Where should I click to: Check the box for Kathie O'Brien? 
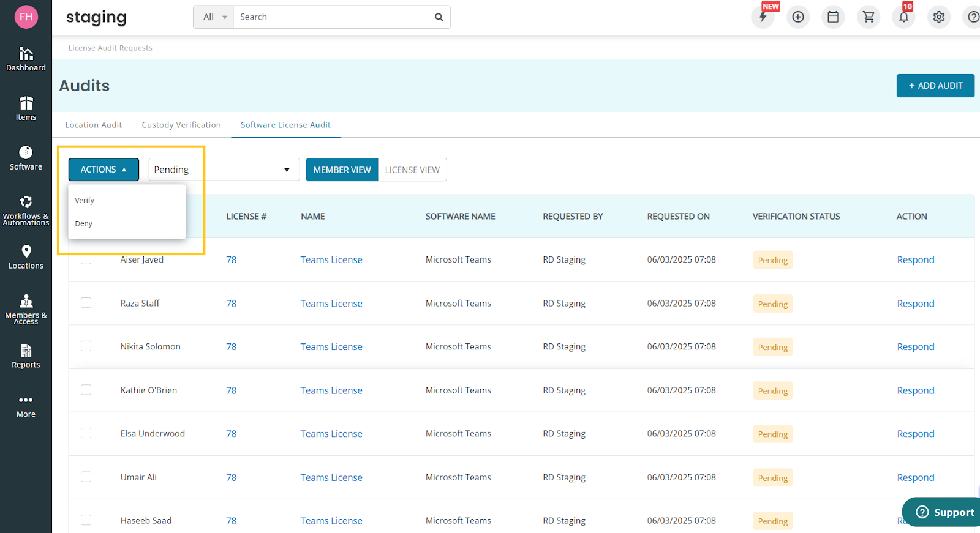tap(86, 390)
